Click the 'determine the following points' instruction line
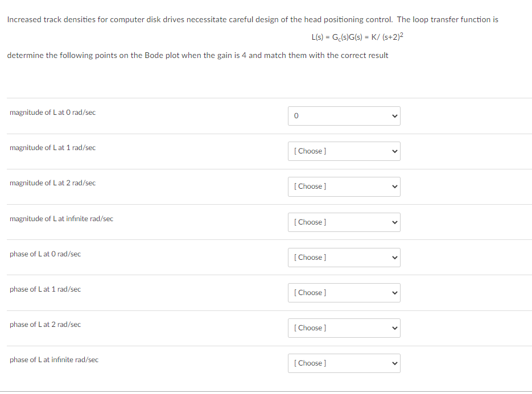532x394 pixels. [197, 55]
